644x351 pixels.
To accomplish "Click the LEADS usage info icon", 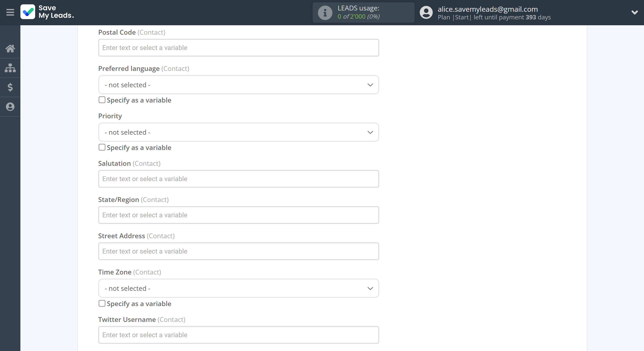I will [325, 12].
